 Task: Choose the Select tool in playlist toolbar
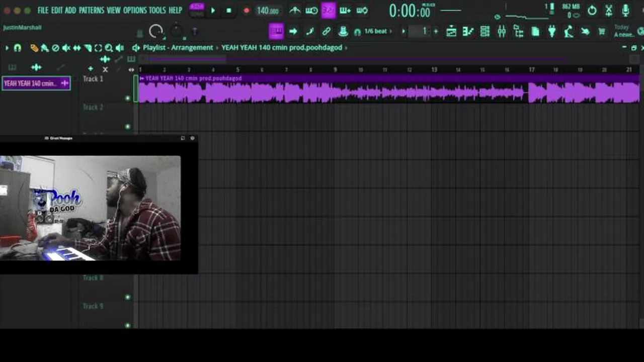pos(98,48)
